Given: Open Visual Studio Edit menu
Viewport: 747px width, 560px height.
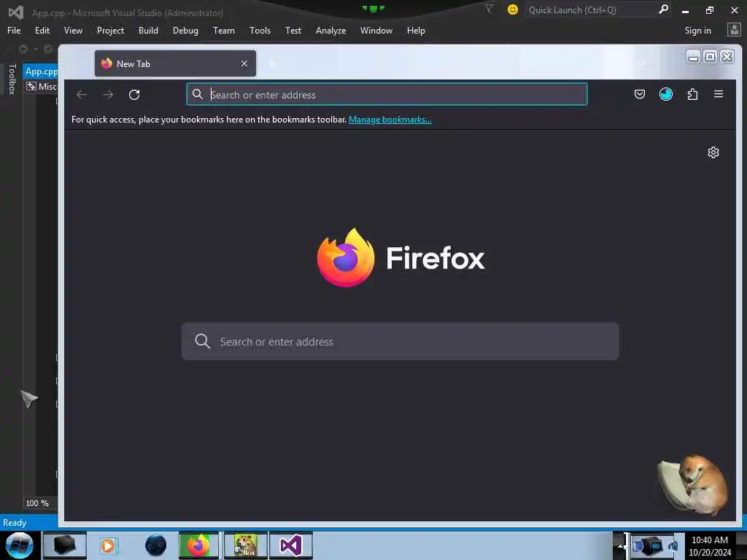Looking at the screenshot, I should (42, 31).
